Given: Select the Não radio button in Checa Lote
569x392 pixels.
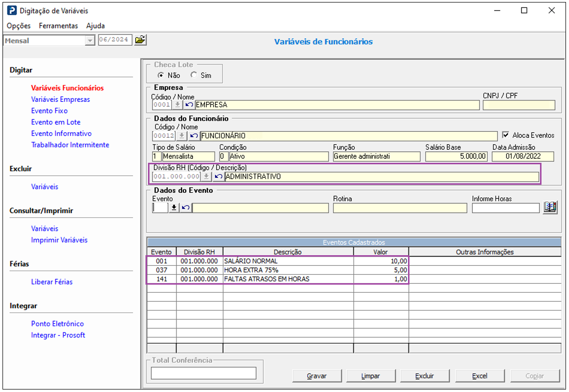Looking at the screenshot, I should [161, 75].
